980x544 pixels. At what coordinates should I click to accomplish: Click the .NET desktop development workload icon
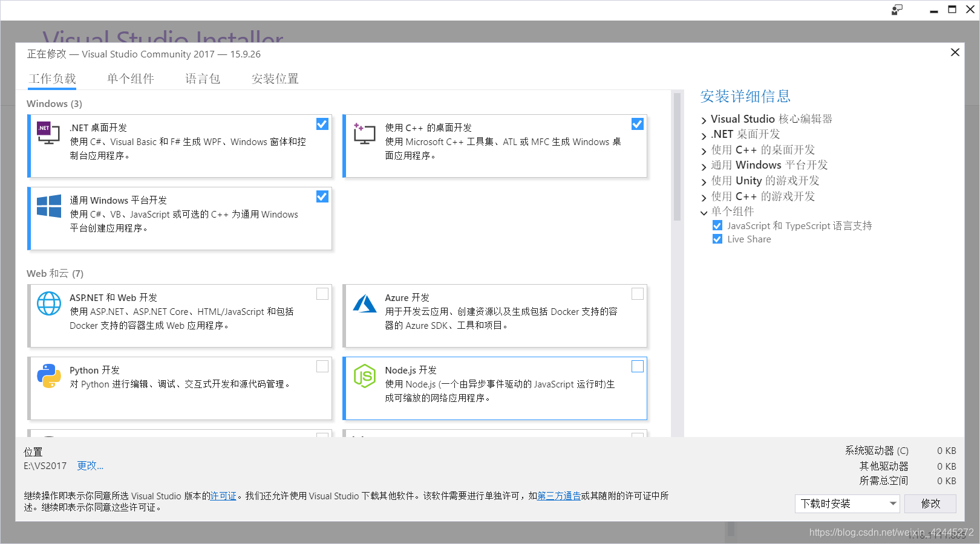[x=48, y=133]
